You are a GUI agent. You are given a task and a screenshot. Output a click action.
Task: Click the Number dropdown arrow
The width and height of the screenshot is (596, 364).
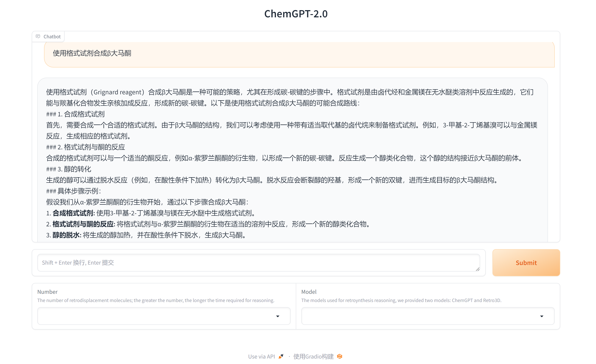(x=278, y=316)
